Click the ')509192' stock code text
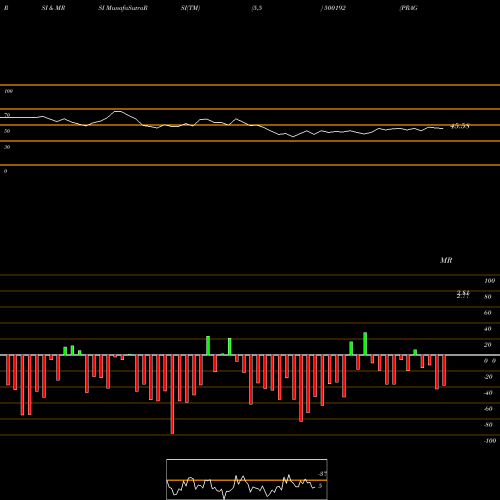 tap(333, 8)
